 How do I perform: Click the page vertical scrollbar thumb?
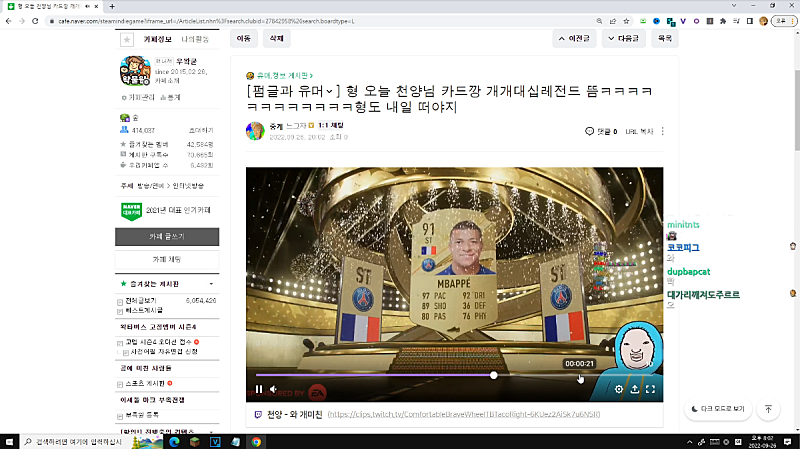pos(797,110)
